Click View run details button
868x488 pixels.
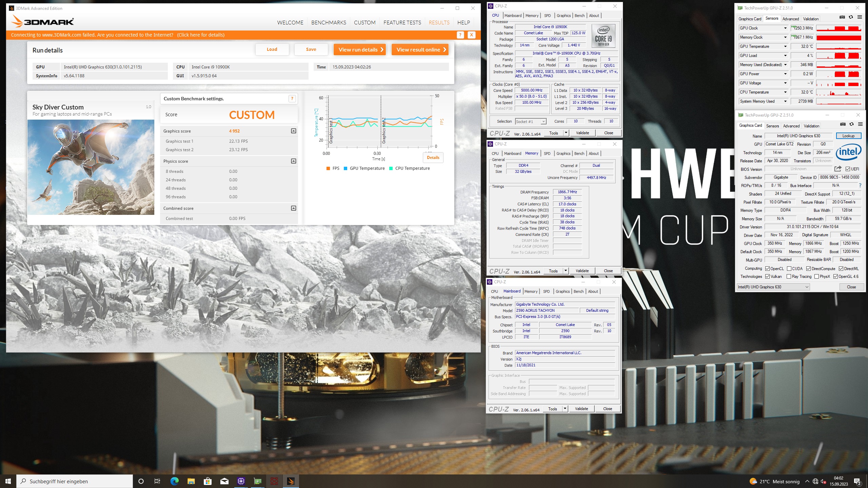click(360, 49)
